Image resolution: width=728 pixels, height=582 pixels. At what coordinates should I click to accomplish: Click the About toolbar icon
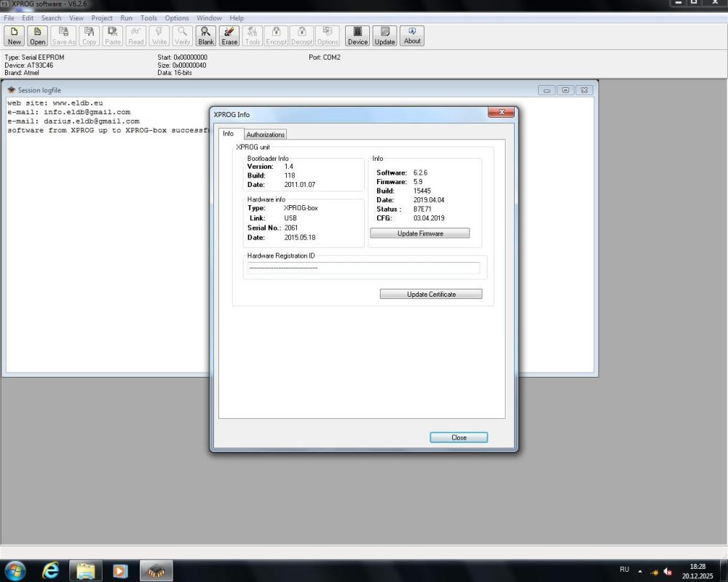point(412,36)
